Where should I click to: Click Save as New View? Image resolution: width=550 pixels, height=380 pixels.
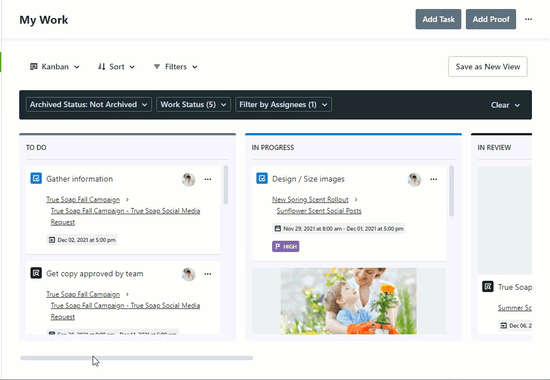tap(488, 67)
